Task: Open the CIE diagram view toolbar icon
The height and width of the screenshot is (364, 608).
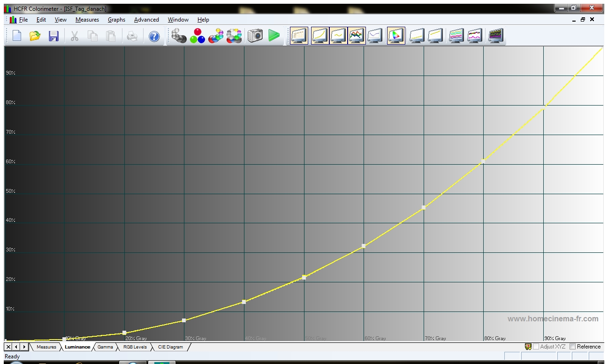Action: (x=396, y=36)
